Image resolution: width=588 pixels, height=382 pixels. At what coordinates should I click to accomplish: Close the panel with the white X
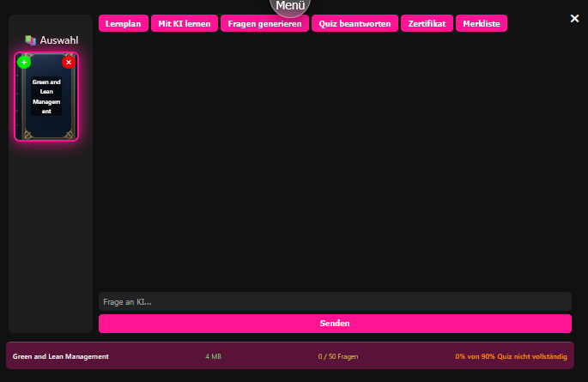coord(574,18)
